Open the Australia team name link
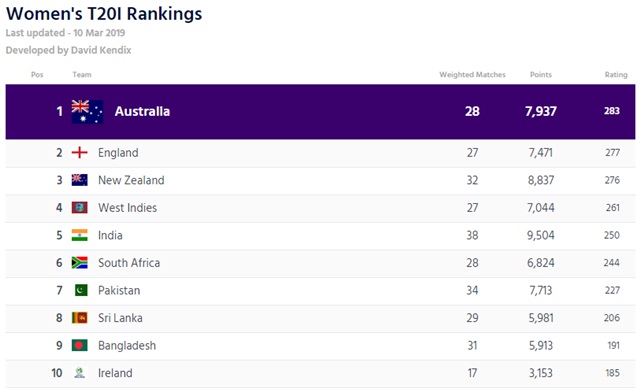Viewport: 640px width, 388px height. pyautogui.click(x=142, y=111)
